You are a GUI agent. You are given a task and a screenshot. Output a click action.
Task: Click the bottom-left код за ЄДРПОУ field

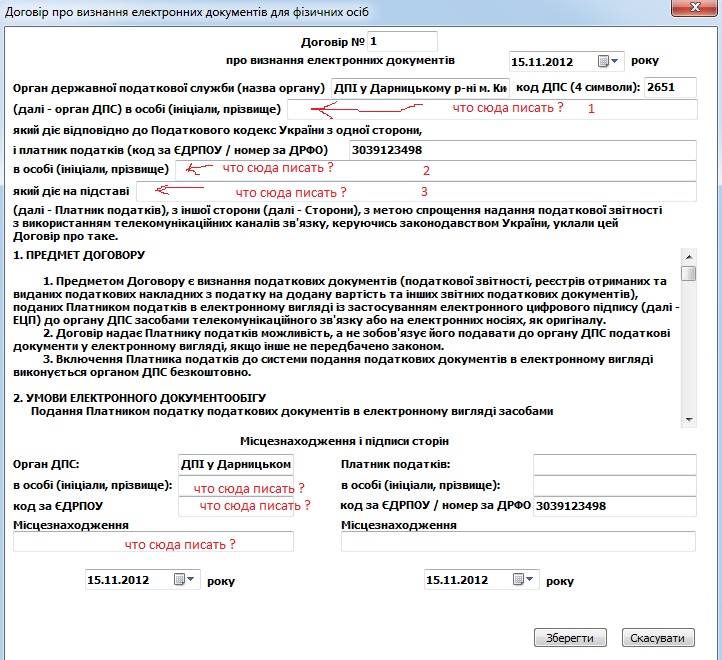[235, 506]
